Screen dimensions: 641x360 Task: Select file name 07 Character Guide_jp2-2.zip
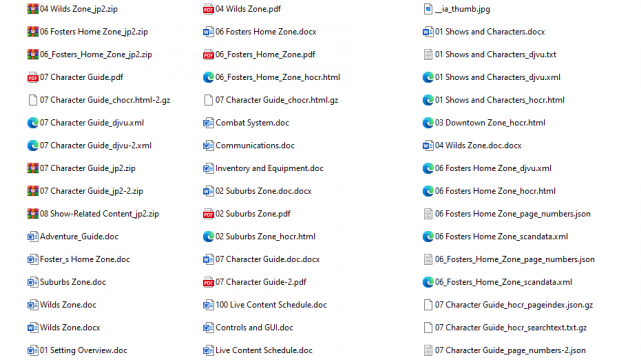pos(92,191)
